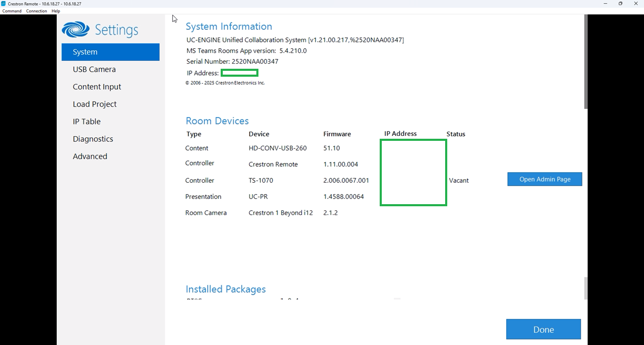This screenshot has width=644, height=345.
Task: Select the USB Camera settings section
Action: coord(94,69)
